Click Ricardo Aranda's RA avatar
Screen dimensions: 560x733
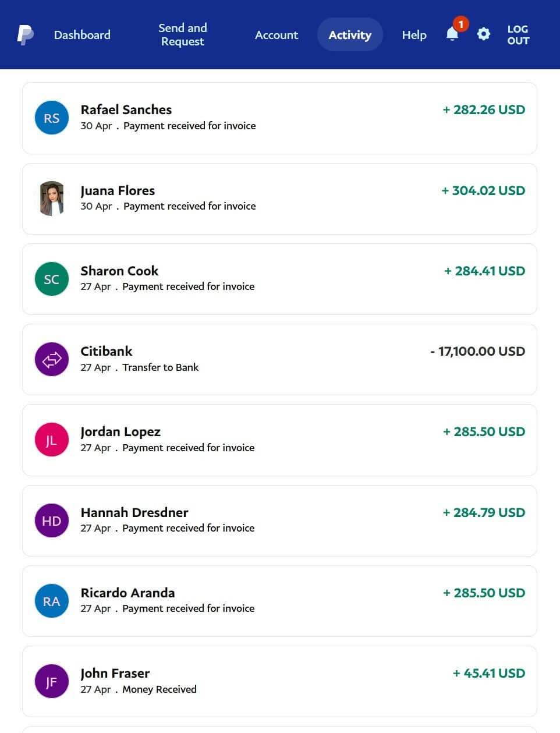(x=52, y=601)
